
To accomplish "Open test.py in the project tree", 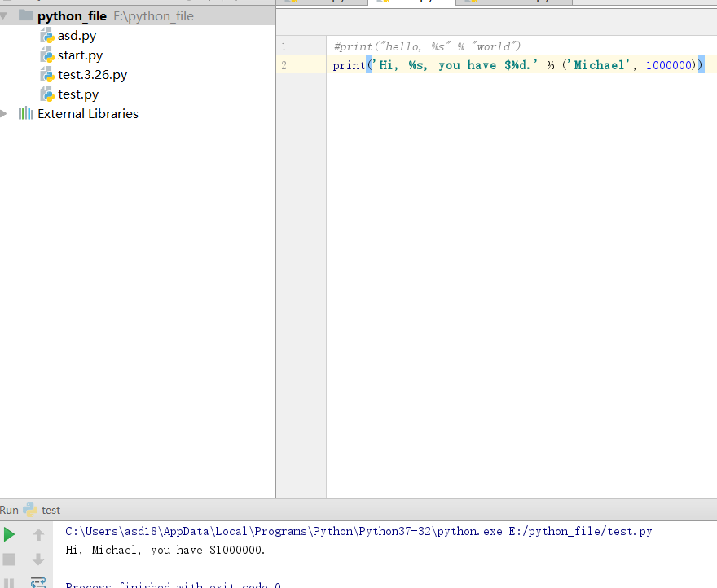I will click(x=78, y=94).
